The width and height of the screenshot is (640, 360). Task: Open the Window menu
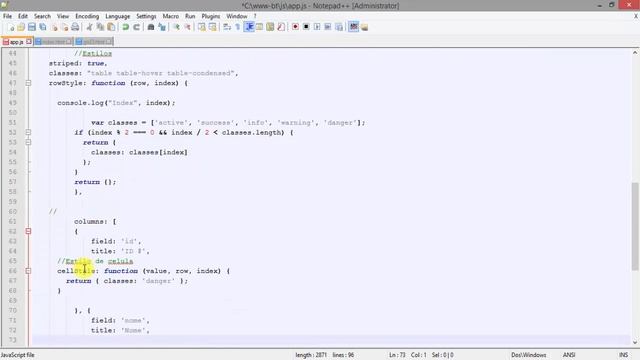pyautogui.click(x=237, y=16)
